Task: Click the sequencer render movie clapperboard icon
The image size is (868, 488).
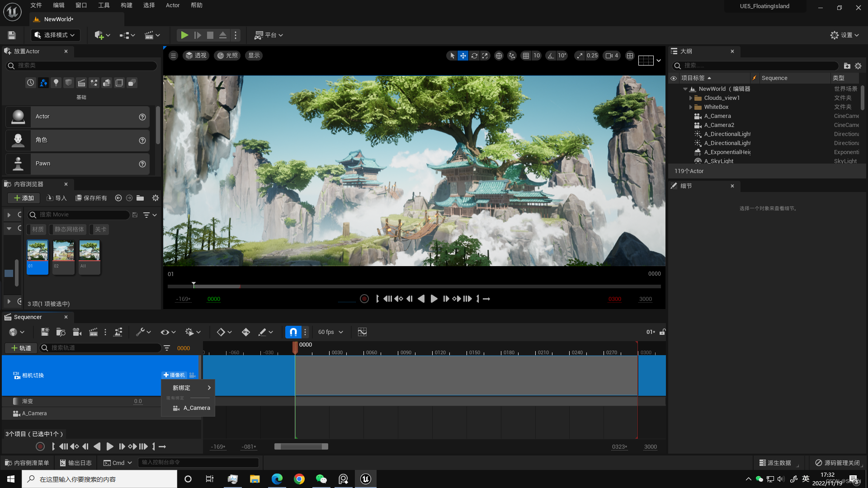Action: point(93,332)
